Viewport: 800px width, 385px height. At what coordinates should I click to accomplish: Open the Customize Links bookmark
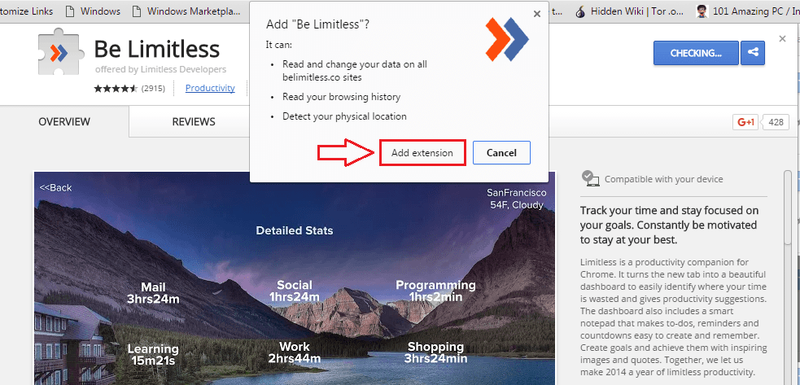pos(27,11)
